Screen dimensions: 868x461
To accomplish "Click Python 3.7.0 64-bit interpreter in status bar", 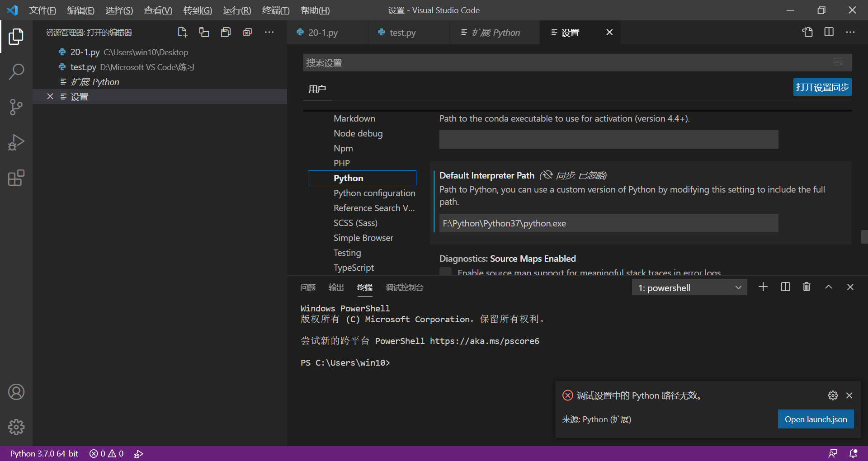I will 44,454.
